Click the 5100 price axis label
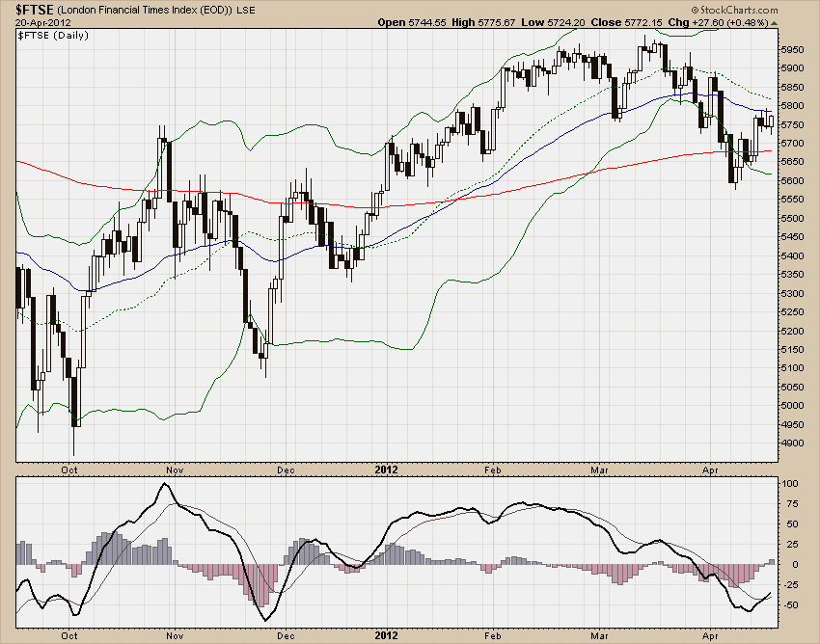The width and height of the screenshot is (820, 644). [x=792, y=368]
